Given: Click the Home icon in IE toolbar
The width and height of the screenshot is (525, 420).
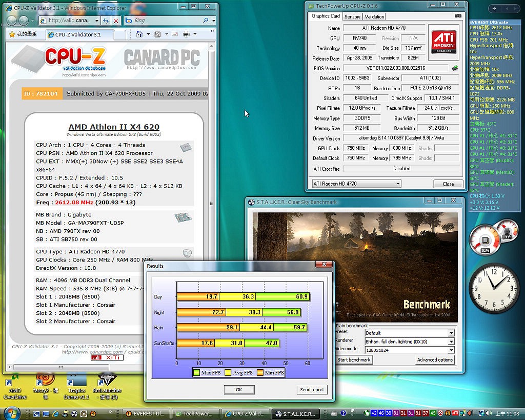Looking at the screenshot, I should [139, 34].
